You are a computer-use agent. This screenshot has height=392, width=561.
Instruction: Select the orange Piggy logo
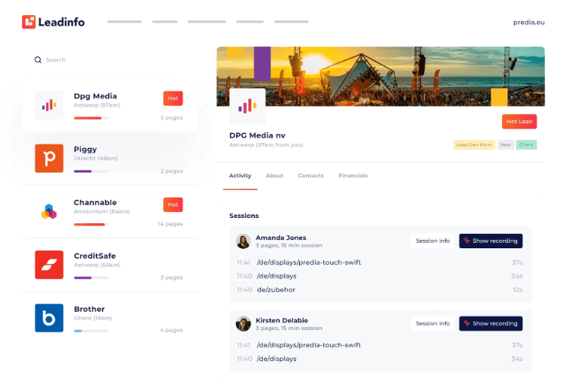point(49,158)
